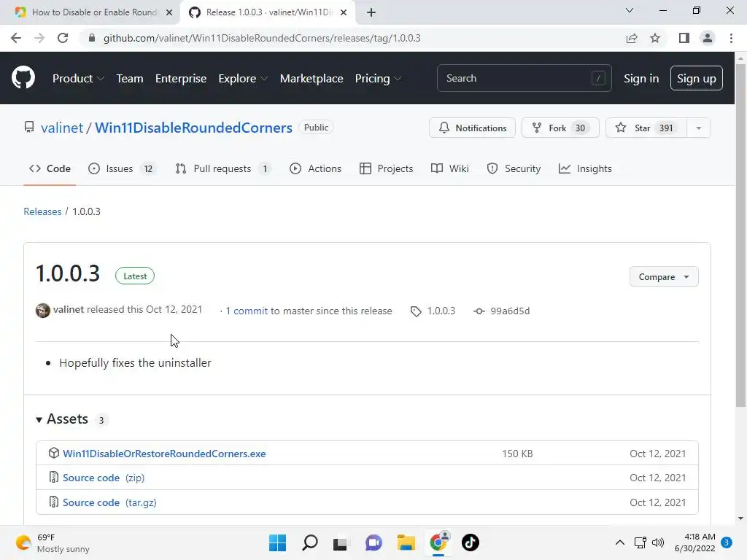Click Team in GitHub header
747x560 pixels.
(x=130, y=79)
